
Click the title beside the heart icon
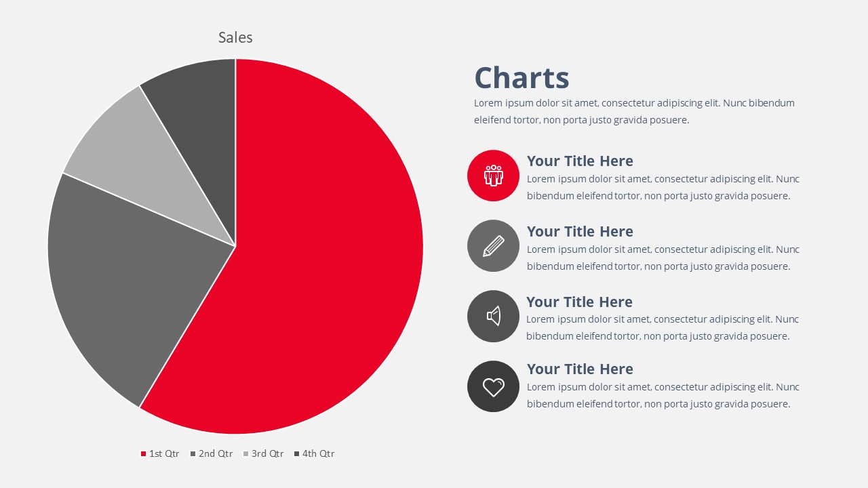[x=580, y=369]
